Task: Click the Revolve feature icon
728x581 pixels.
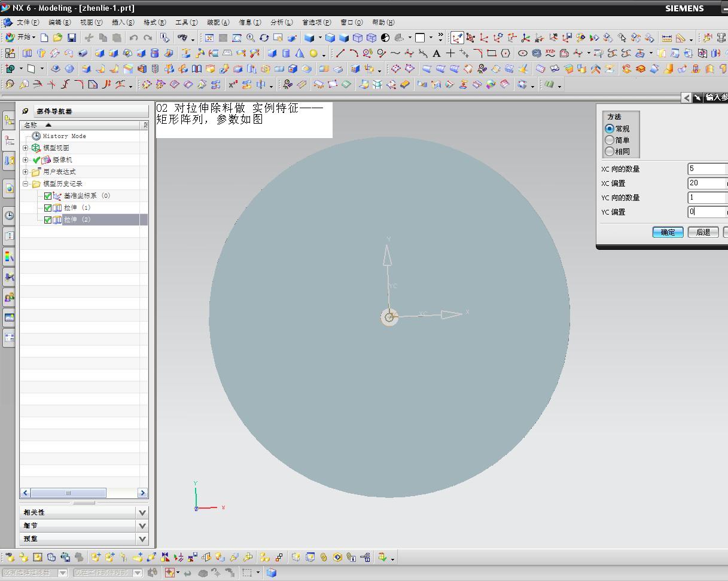Action: 41,53
